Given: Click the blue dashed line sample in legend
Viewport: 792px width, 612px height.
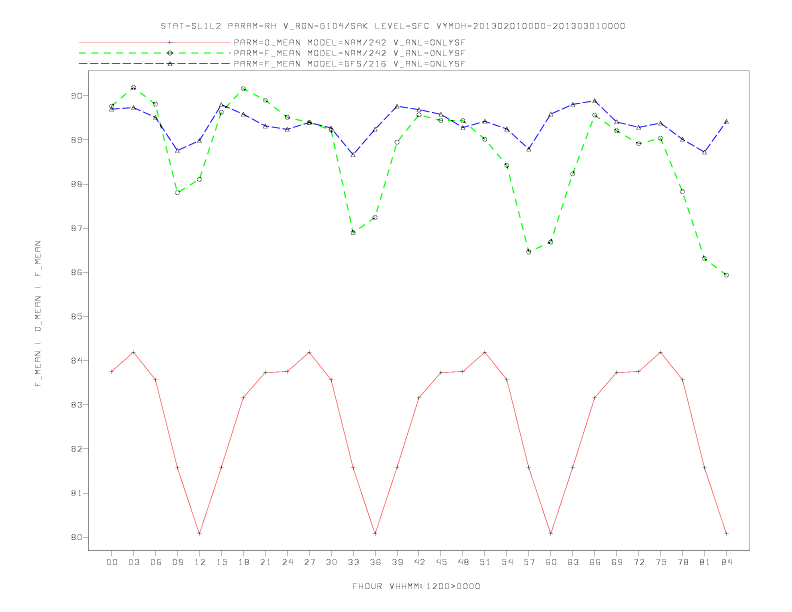Looking at the screenshot, I should [x=155, y=64].
